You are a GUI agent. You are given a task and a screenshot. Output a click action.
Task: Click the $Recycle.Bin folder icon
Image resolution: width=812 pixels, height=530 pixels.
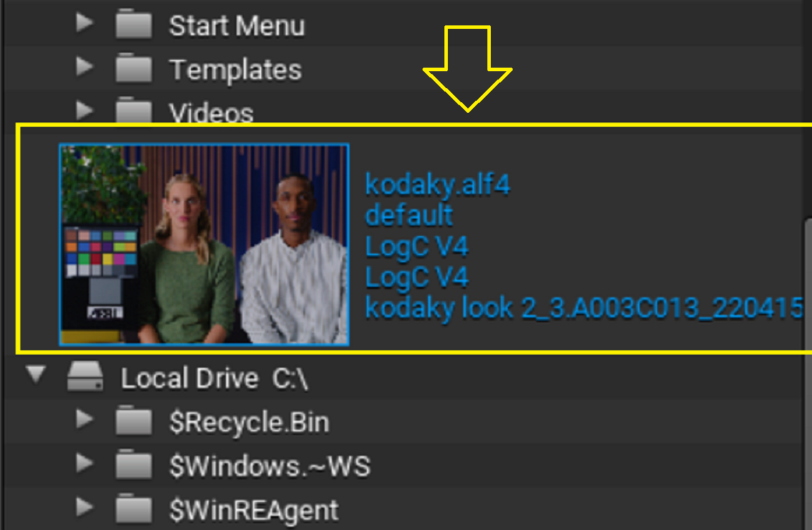point(134,420)
